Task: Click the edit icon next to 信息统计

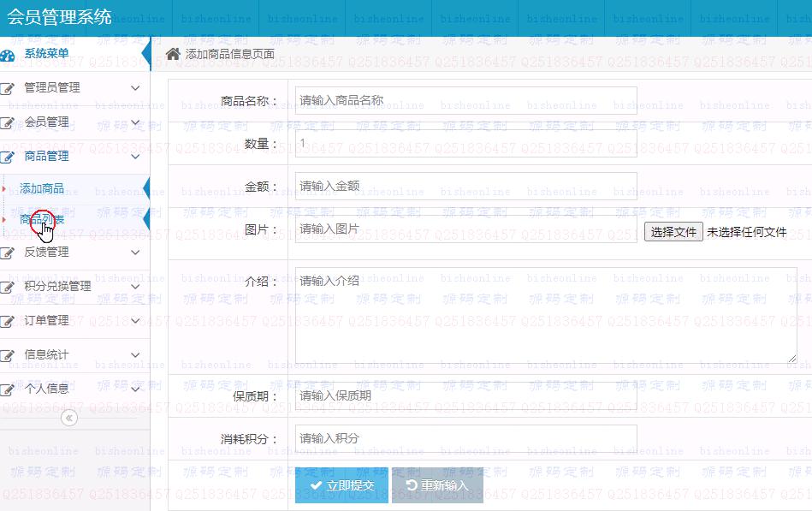Action: [x=7, y=355]
